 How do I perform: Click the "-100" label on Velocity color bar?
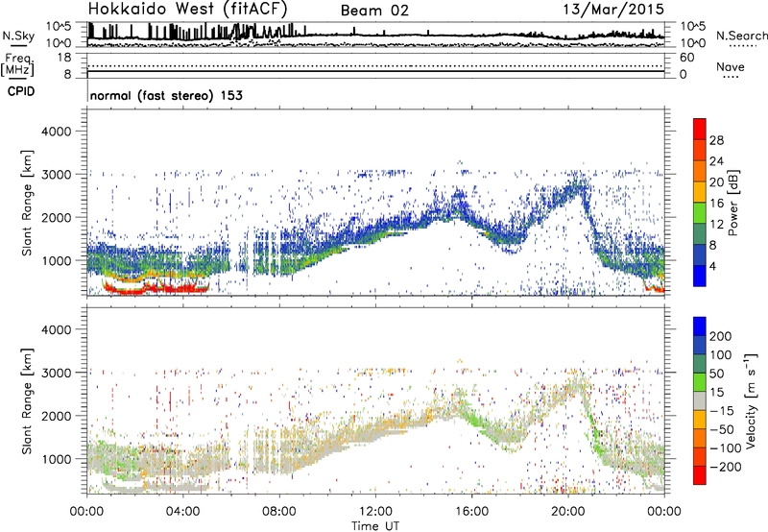726,448
